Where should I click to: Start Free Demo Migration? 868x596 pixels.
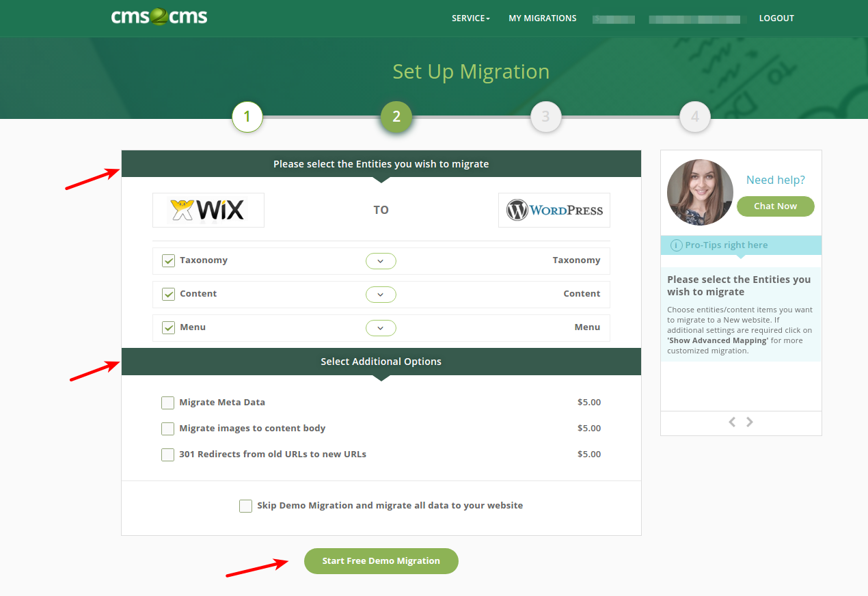pos(381,561)
